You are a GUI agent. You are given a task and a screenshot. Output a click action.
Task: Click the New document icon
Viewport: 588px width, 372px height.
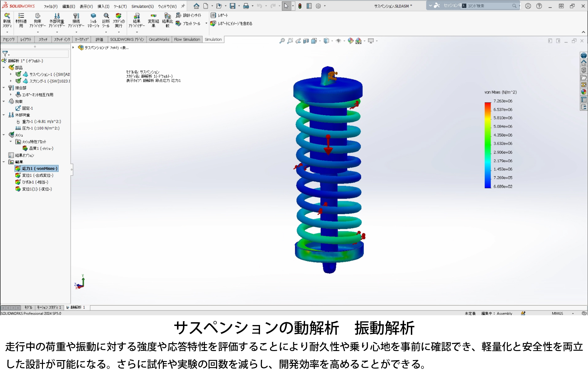pyautogui.click(x=206, y=6)
